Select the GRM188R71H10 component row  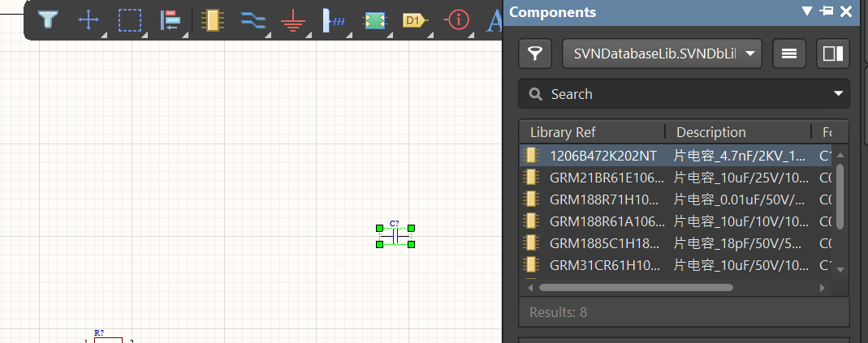676,199
